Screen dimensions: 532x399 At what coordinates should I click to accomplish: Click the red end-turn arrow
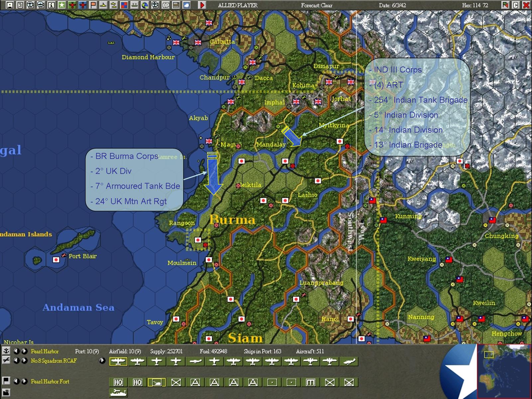click(201, 5)
